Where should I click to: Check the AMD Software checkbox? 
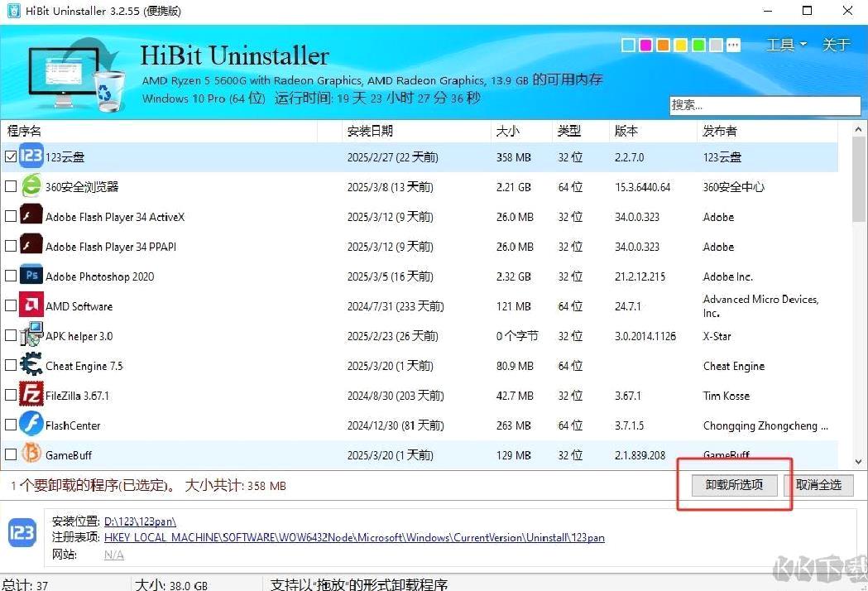[x=11, y=305]
